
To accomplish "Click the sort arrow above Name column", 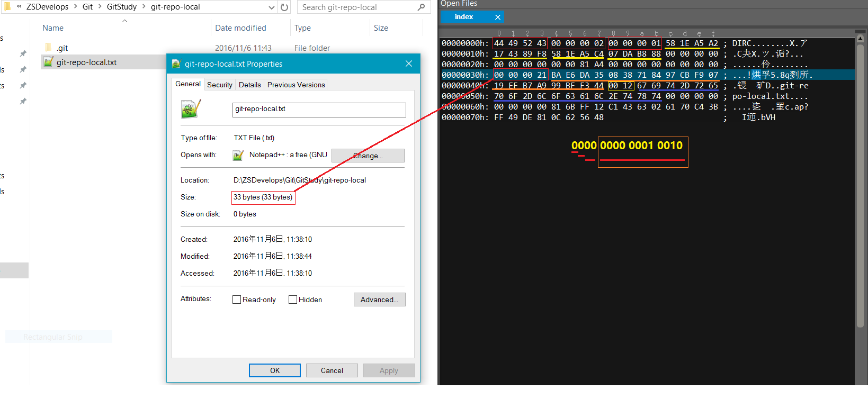I will [124, 21].
